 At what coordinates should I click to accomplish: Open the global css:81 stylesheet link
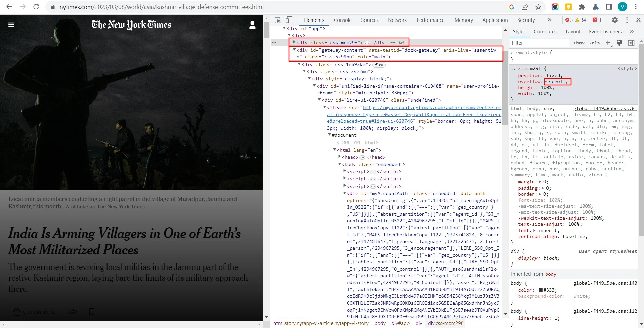coord(605,109)
